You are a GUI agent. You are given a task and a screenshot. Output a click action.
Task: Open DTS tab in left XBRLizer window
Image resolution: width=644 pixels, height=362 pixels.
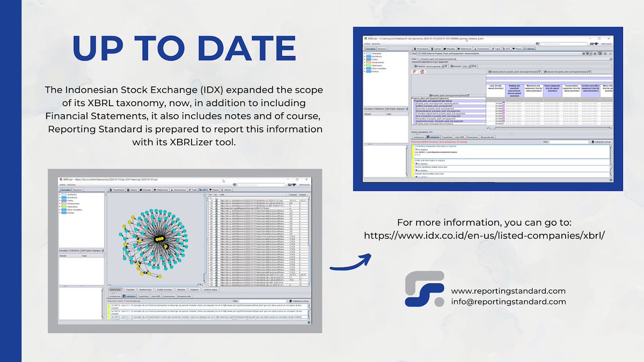click(203, 190)
